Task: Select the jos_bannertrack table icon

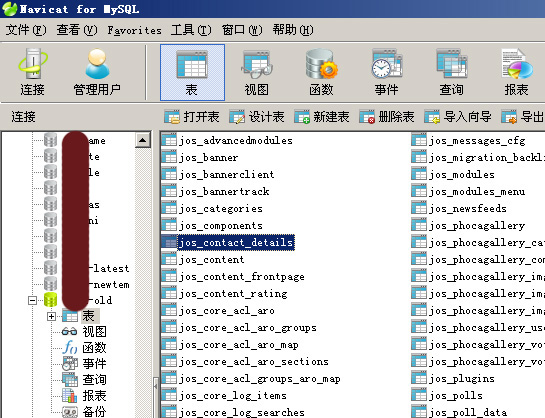Action: click(x=169, y=191)
